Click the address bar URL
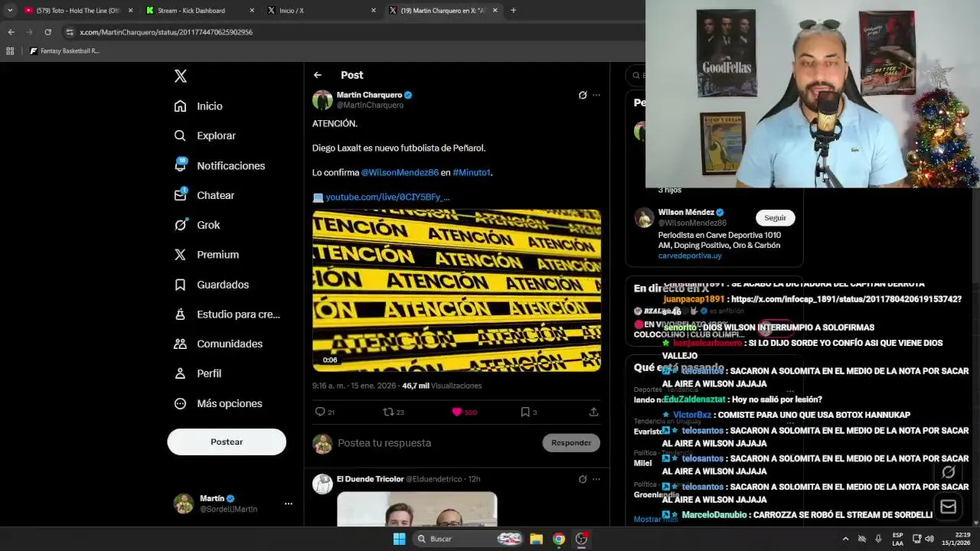Screen dimensions: 980x551 166,32
